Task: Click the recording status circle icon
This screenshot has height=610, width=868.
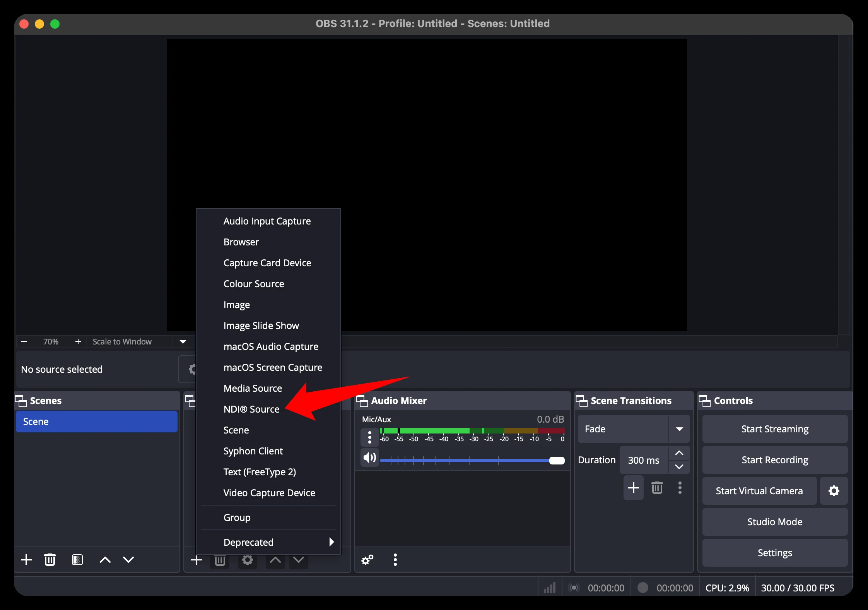Action: point(643,588)
